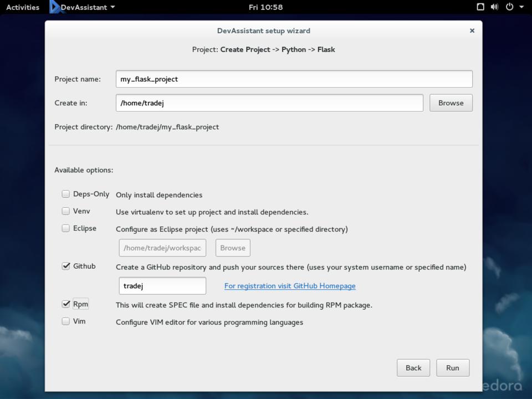
Task: Enable the Deps-Only checkbox
Action: point(66,194)
